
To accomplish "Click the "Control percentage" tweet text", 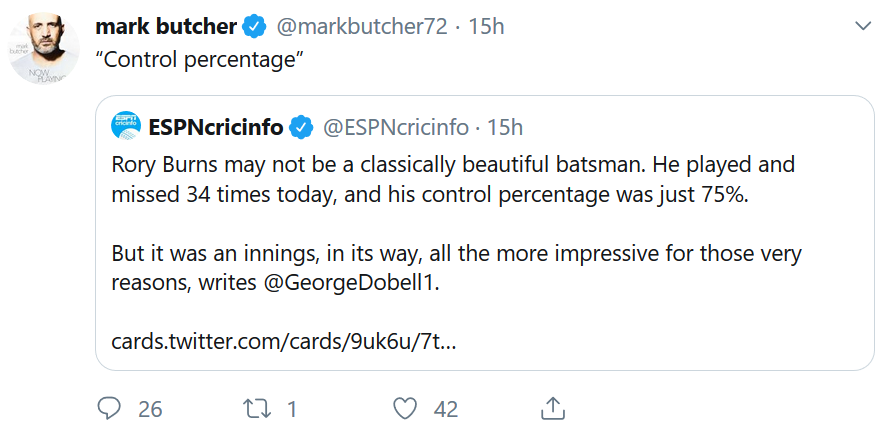I will coord(199,60).
